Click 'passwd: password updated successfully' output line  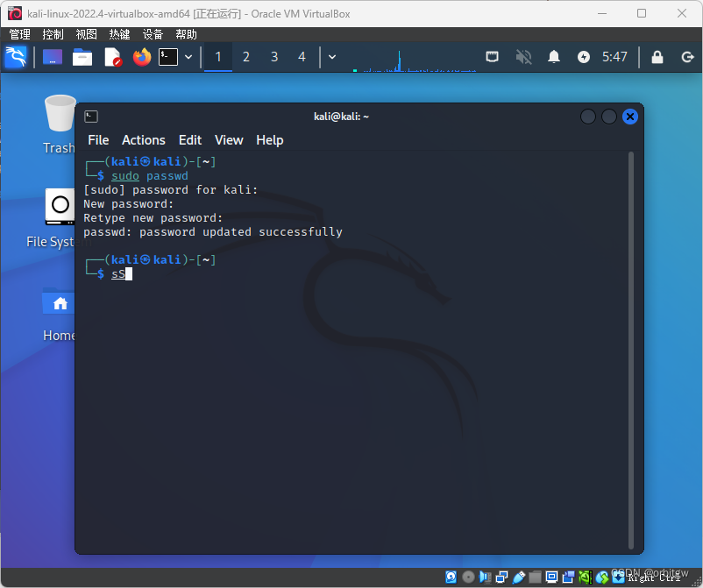point(213,232)
